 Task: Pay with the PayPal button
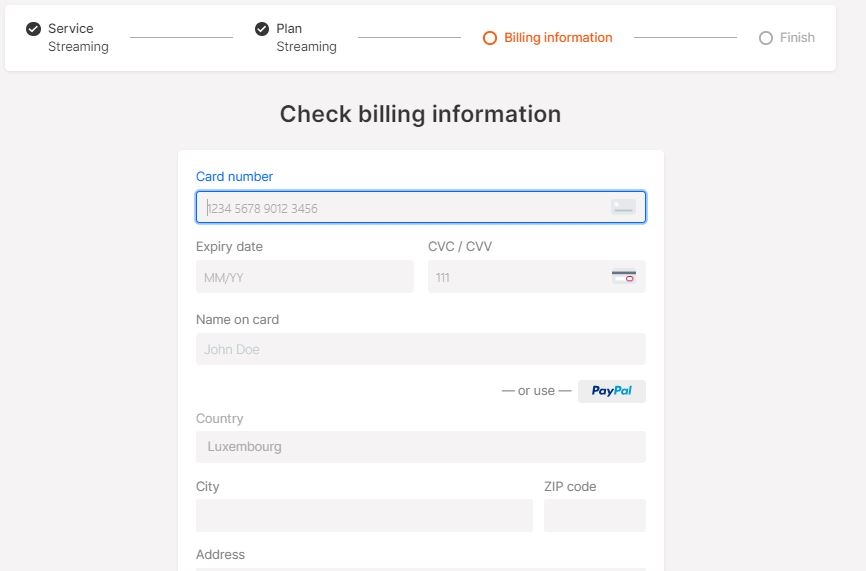pyautogui.click(x=612, y=391)
